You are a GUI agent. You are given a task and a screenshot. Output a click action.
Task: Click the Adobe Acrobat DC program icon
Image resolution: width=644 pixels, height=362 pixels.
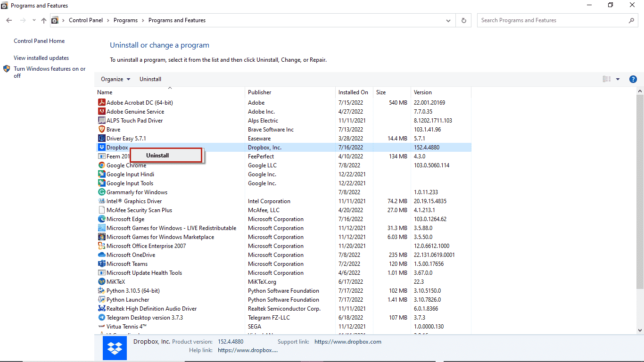tap(101, 102)
